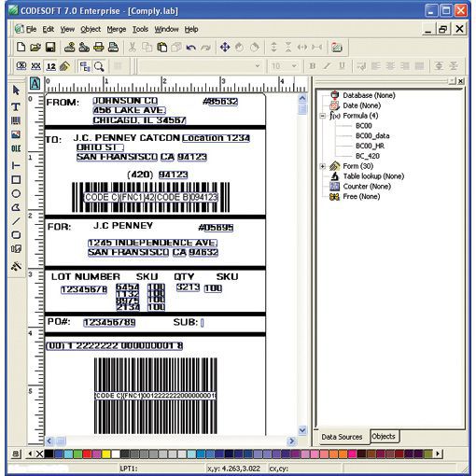Collapse the Formula (4) tree node
Viewport: 476px width, 476px height.
click(x=323, y=116)
